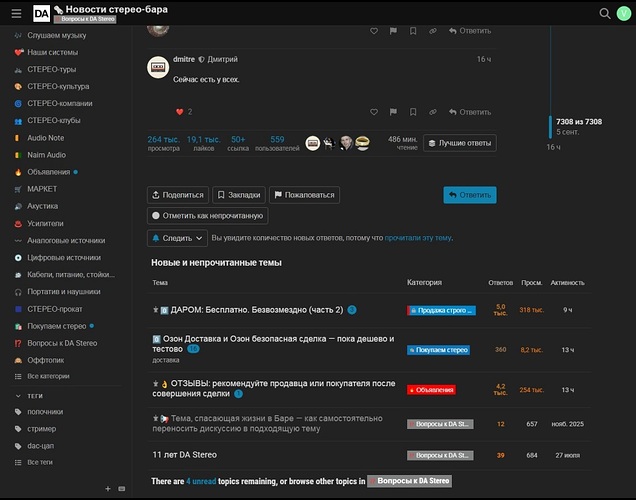Click the plus icon at sidebar bottom
Image resolution: width=636 pixels, height=500 pixels.
[108, 489]
